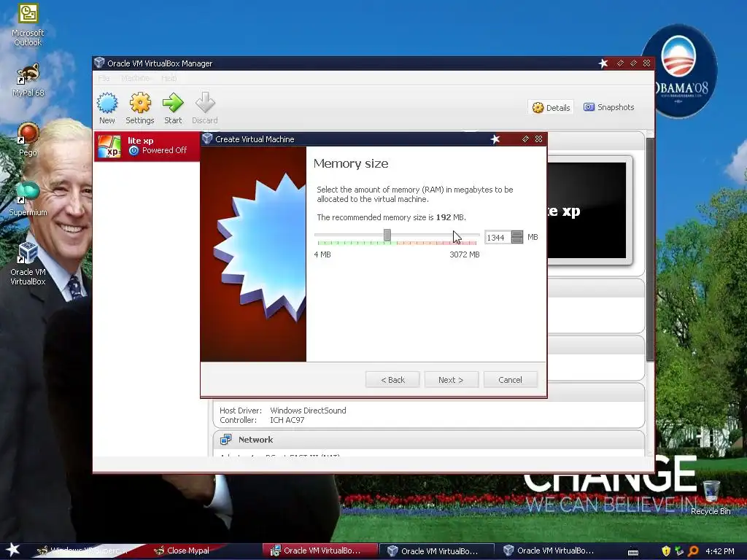This screenshot has width=747, height=560.
Task: Click the Start button star on taskbar
Action: point(13,550)
